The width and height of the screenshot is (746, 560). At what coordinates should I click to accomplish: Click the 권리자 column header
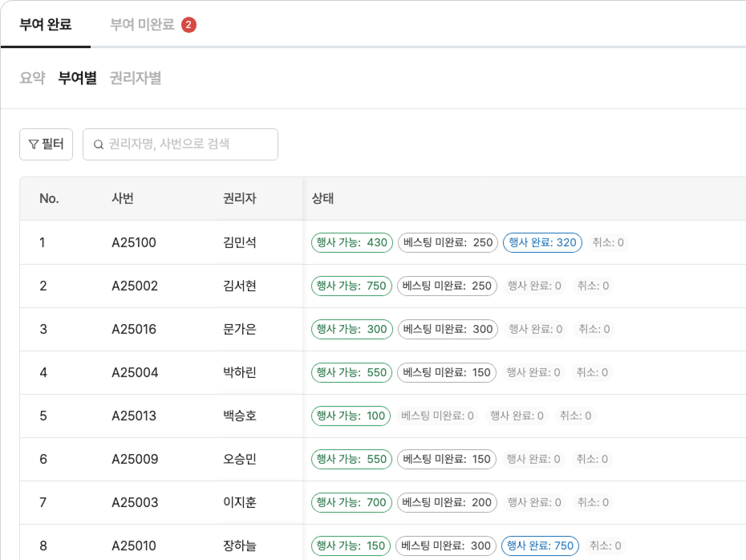coord(239,199)
